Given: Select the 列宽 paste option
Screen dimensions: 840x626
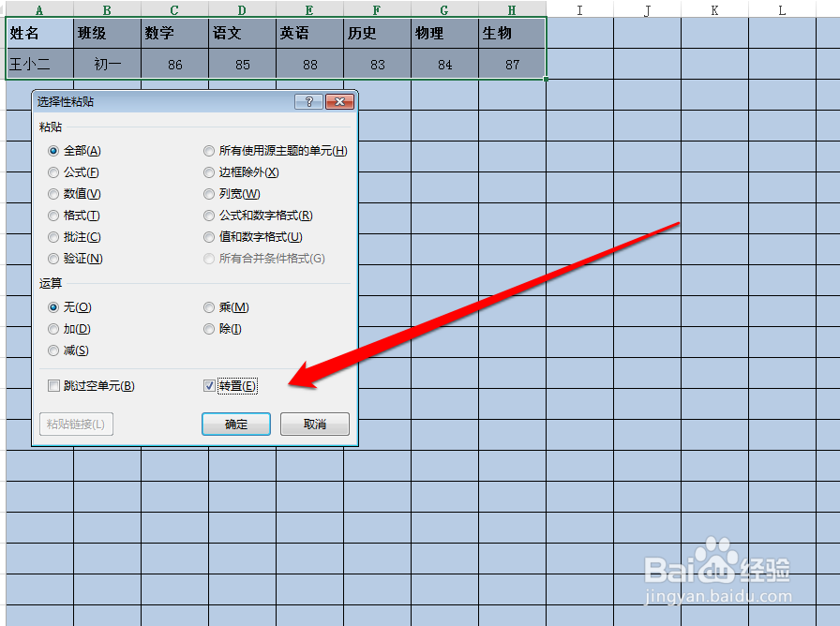Looking at the screenshot, I should 208,193.
